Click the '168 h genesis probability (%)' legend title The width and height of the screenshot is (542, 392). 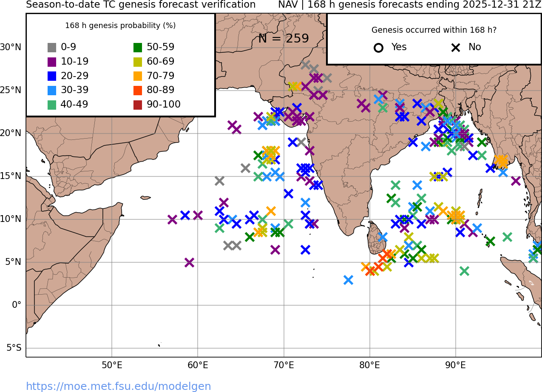pos(120,26)
